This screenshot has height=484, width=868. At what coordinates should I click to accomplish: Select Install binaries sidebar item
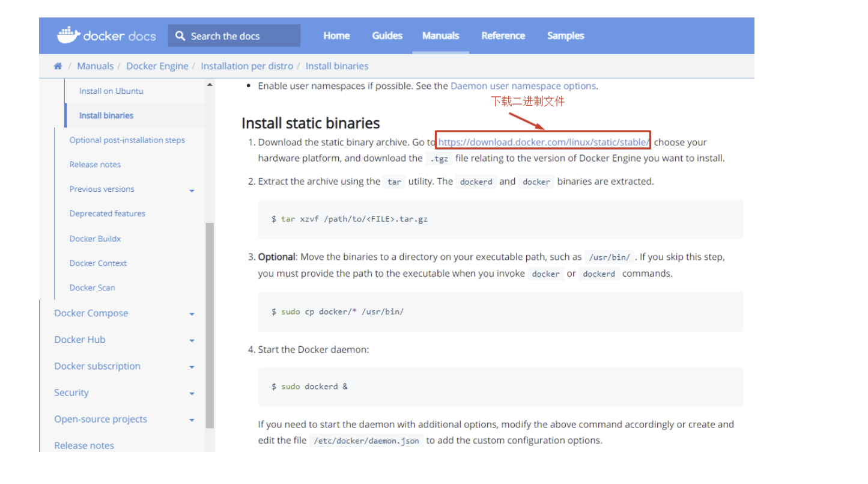(106, 115)
